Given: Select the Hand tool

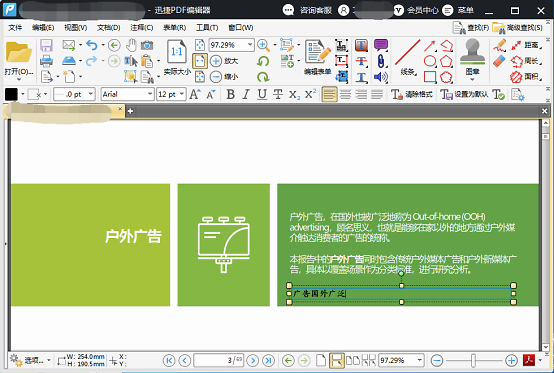Looking at the screenshot, I should (x=131, y=45).
